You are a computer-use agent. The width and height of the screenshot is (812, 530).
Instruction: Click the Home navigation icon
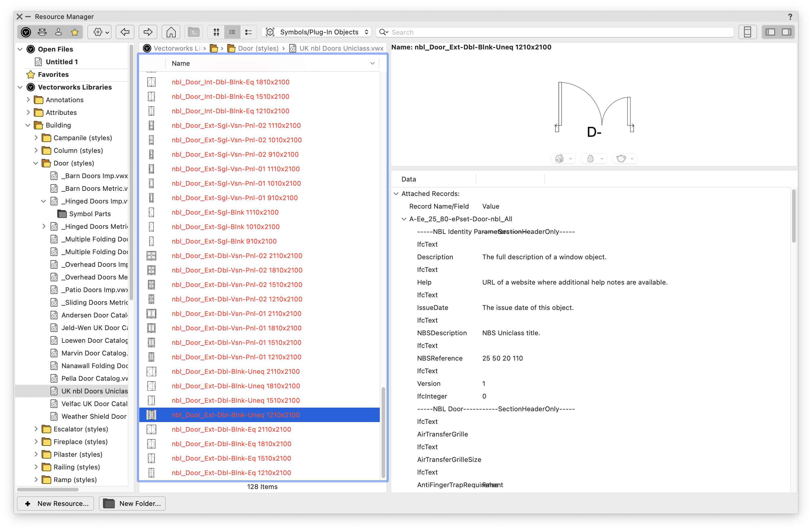(171, 32)
